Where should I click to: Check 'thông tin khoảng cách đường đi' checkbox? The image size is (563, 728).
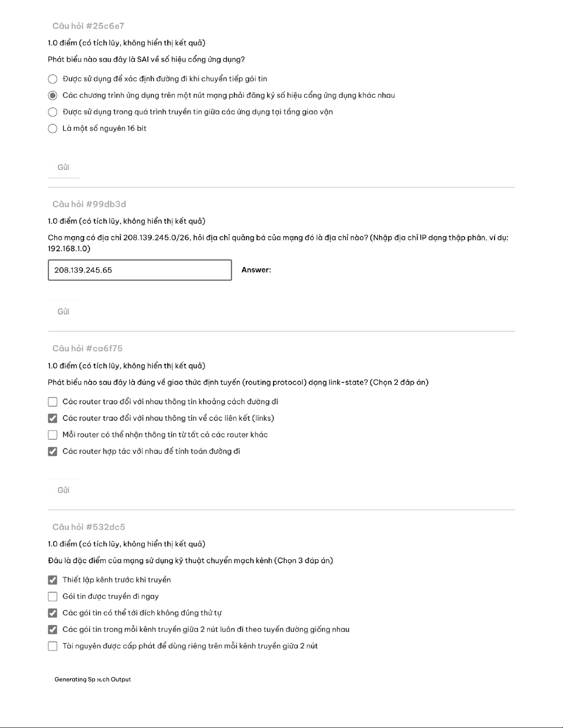tap(53, 402)
